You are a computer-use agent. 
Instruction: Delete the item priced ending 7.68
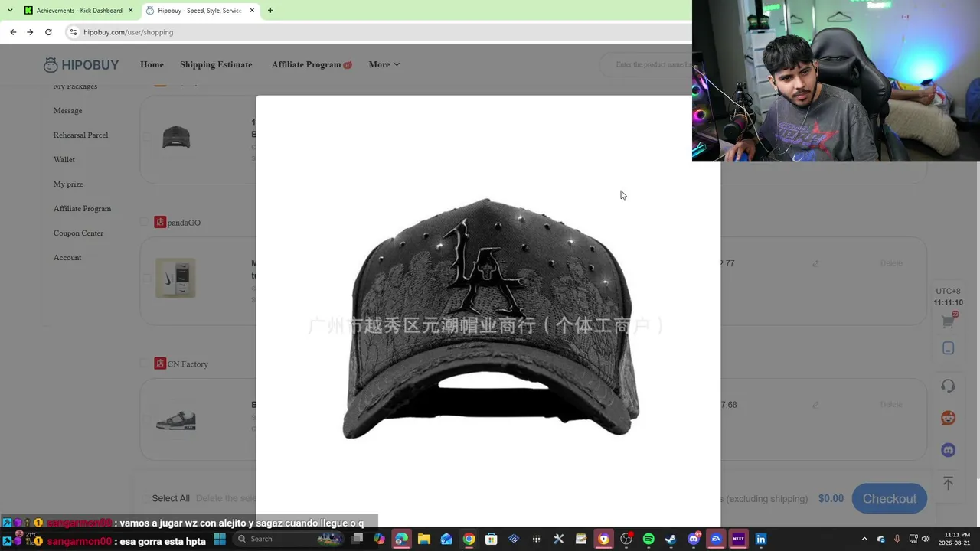coord(891,405)
